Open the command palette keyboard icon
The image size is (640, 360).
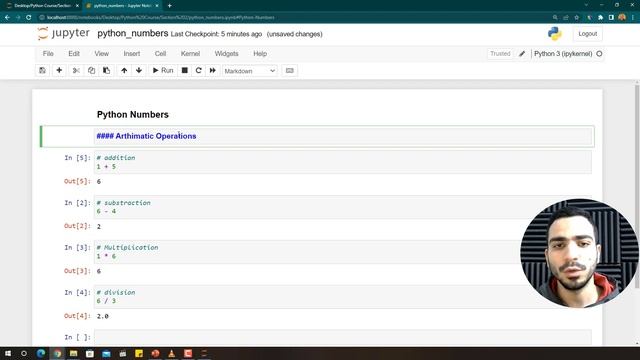click(x=290, y=71)
